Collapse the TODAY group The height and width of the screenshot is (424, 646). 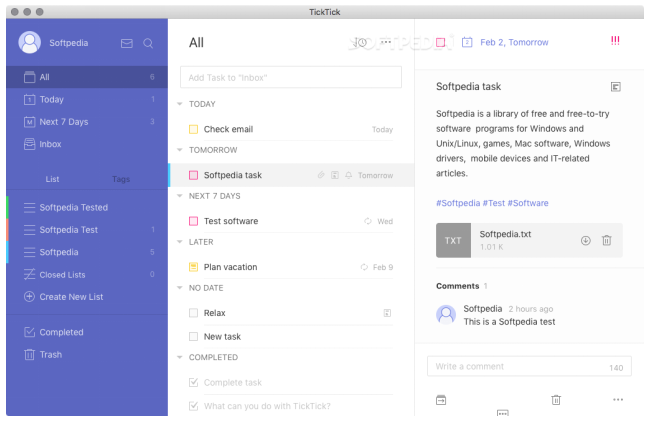pos(180,104)
